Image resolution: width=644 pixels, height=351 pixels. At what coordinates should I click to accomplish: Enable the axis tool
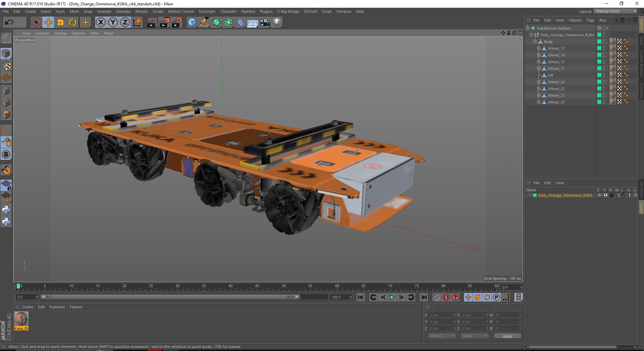pyautogui.click(x=6, y=130)
